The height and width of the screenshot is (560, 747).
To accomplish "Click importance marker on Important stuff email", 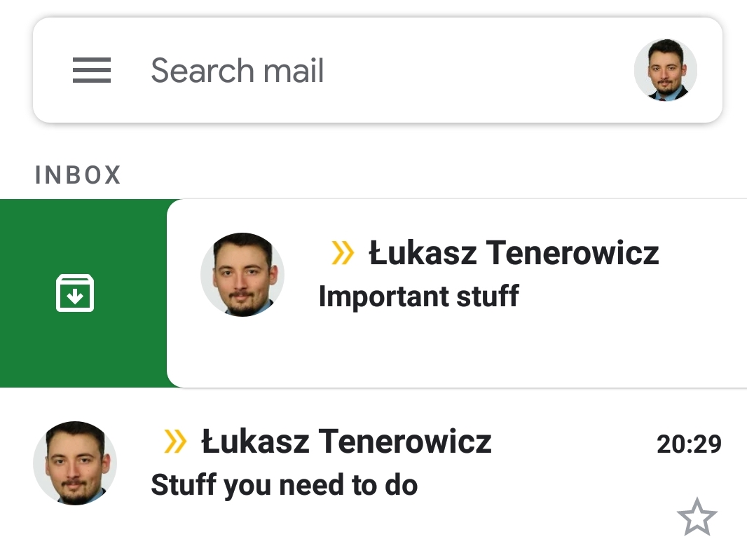I will [343, 253].
